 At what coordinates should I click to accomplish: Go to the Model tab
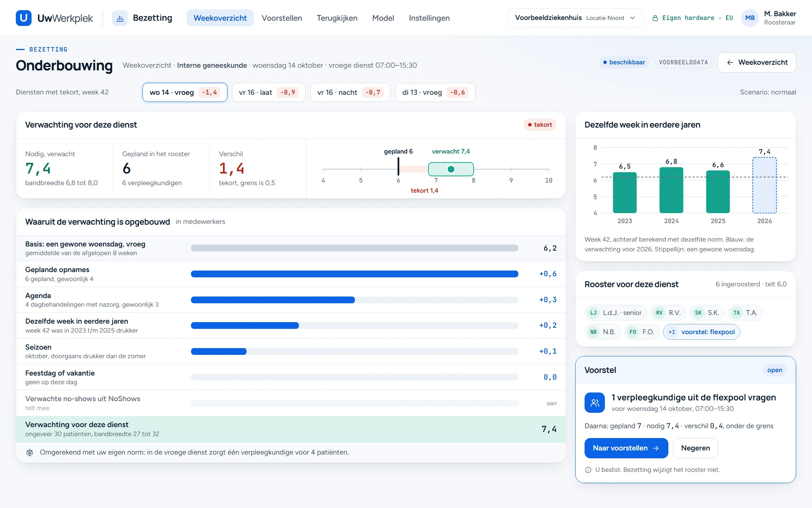383,18
